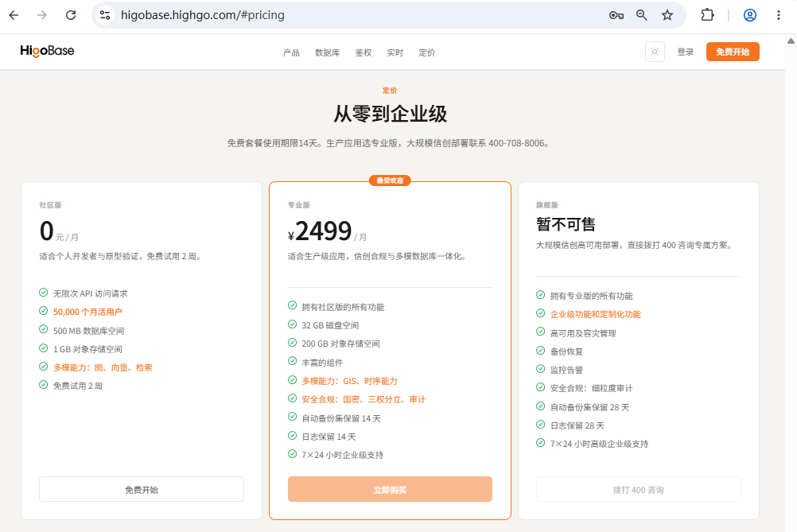The image size is (797, 532).
Task: Click check icon beside 200 GB 对象存储空间
Action: 292,343
